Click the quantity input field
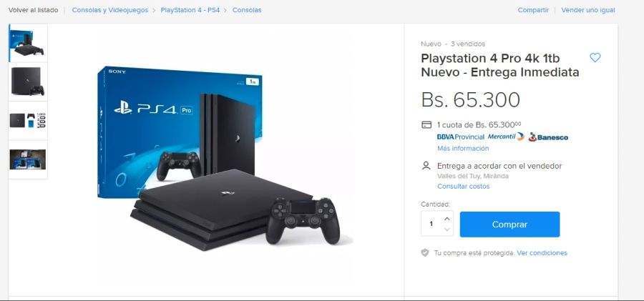This screenshot has height=301, width=644. (x=431, y=224)
